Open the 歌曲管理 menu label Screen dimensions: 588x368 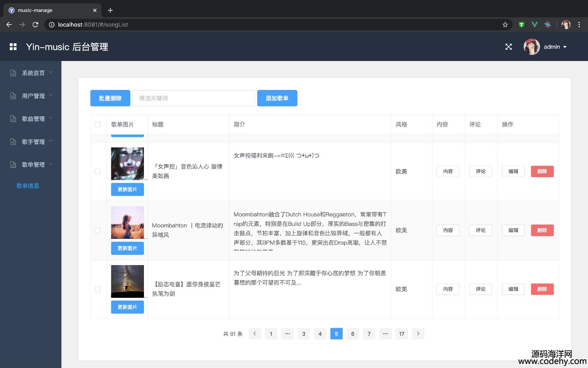(x=33, y=119)
